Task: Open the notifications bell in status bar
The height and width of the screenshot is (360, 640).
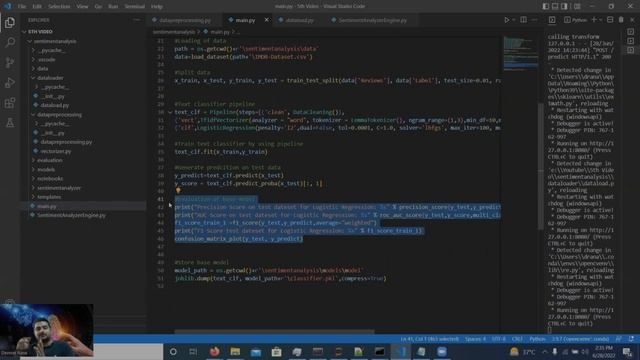Action: pyautogui.click(x=631, y=339)
